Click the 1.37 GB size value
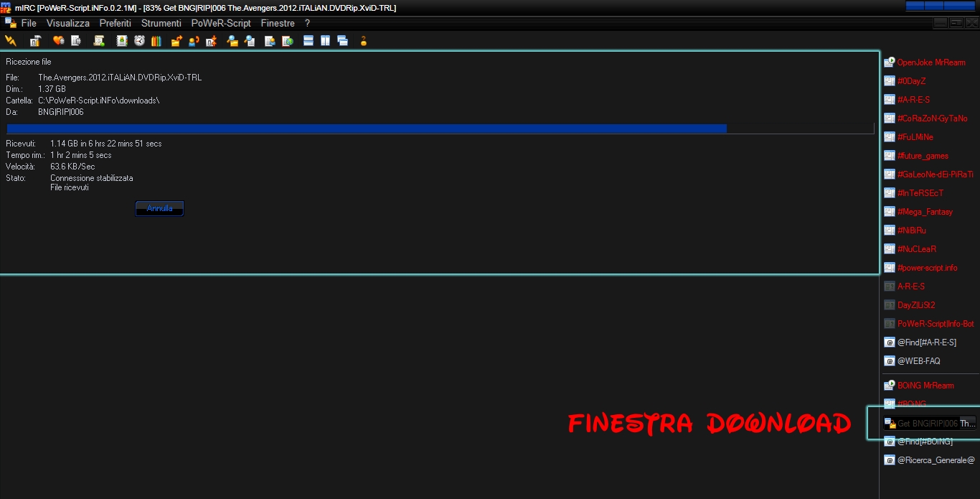The width and height of the screenshot is (980, 499). (x=52, y=89)
